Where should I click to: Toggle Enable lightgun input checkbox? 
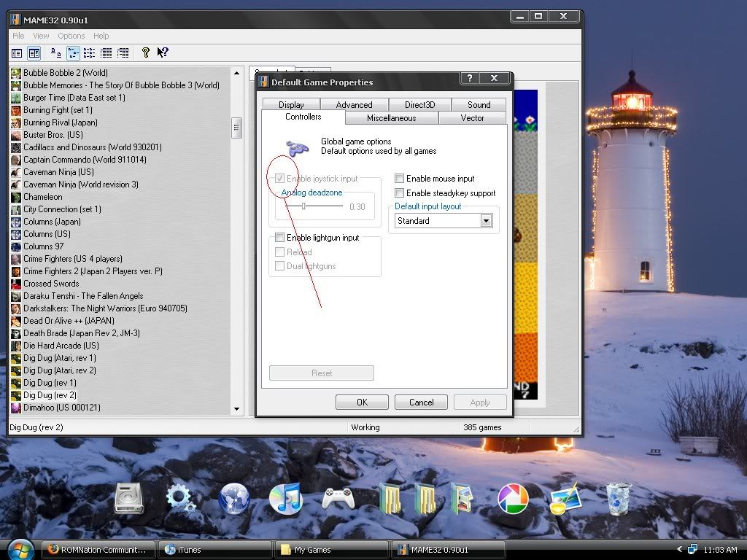pos(279,237)
